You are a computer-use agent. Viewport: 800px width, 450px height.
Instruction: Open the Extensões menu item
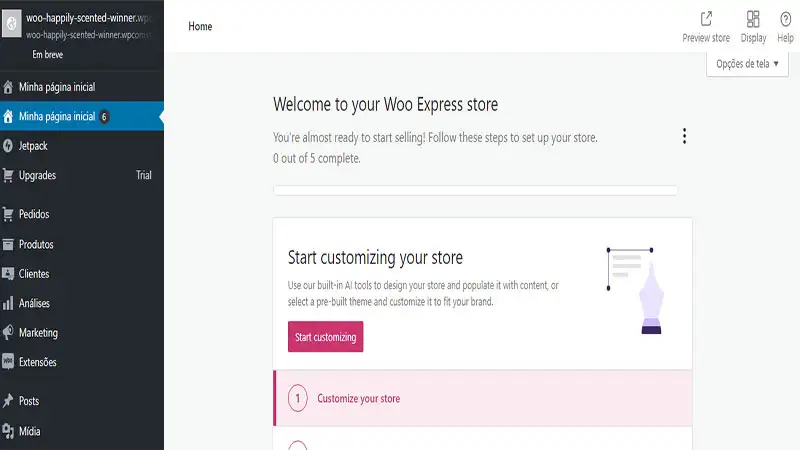pos(37,362)
